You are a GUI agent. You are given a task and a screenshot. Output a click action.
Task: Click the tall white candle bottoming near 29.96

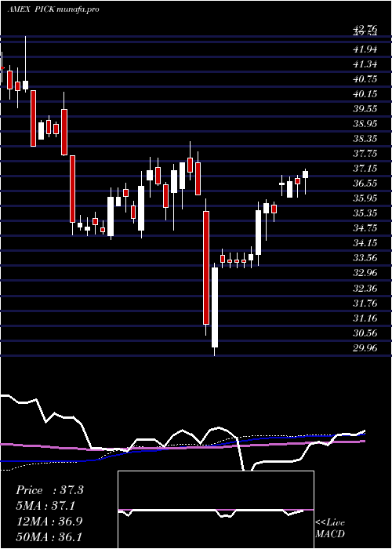[214, 307]
